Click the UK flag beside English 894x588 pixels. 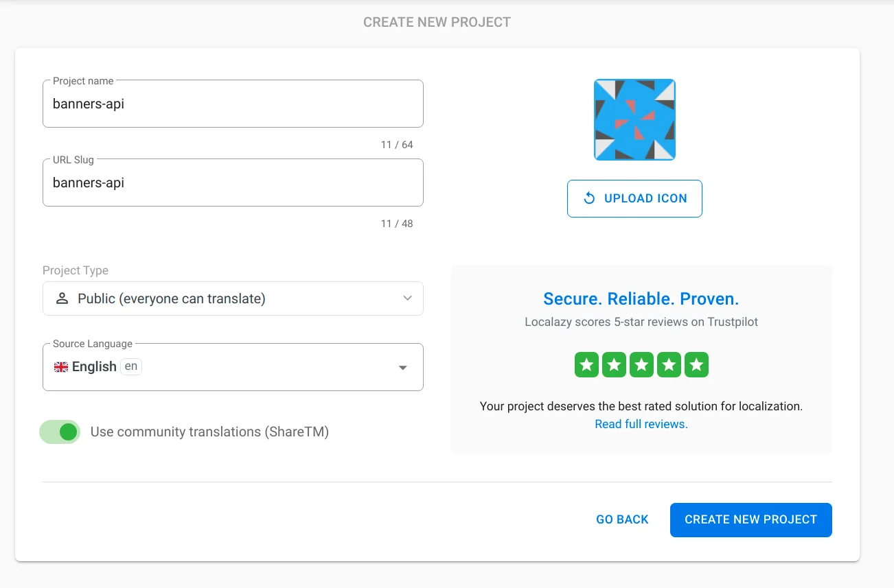click(61, 367)
